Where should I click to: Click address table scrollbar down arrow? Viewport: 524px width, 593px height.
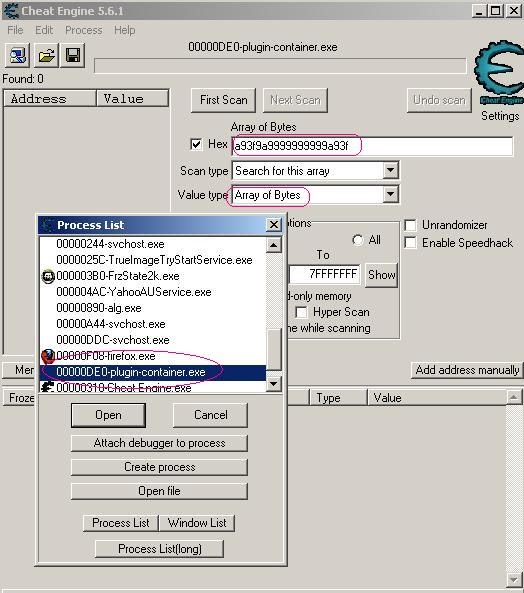coord(514,579)
